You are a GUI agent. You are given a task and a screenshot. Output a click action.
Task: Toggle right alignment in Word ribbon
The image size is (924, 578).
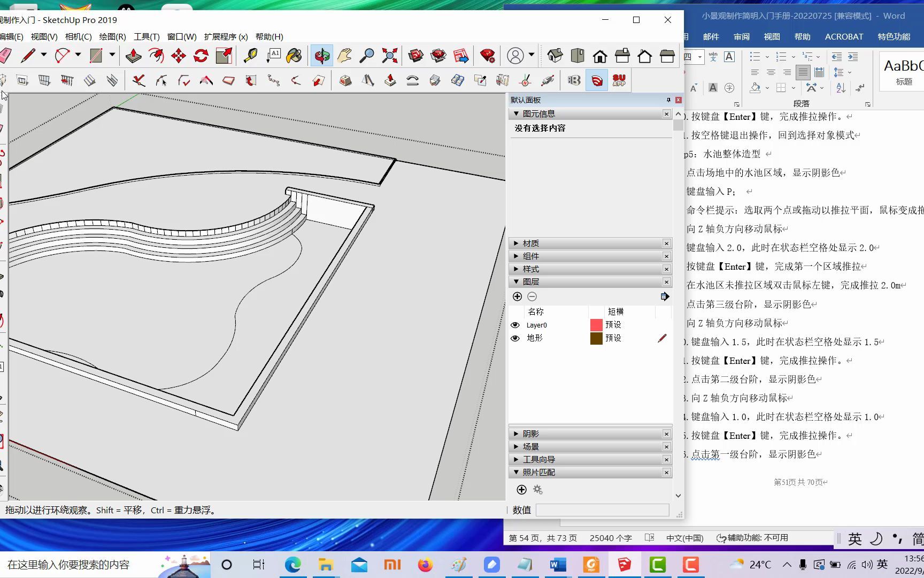click(787, 72)
